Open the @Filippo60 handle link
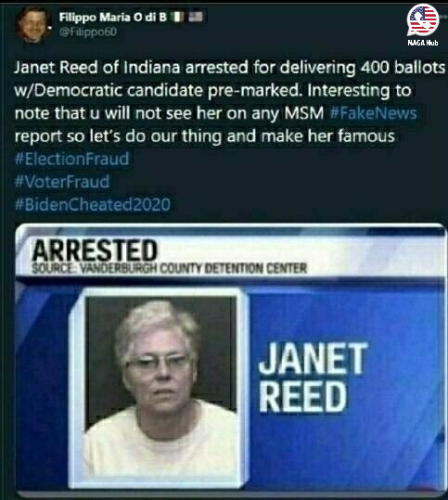Screen dimensions: 448x500 88,32
